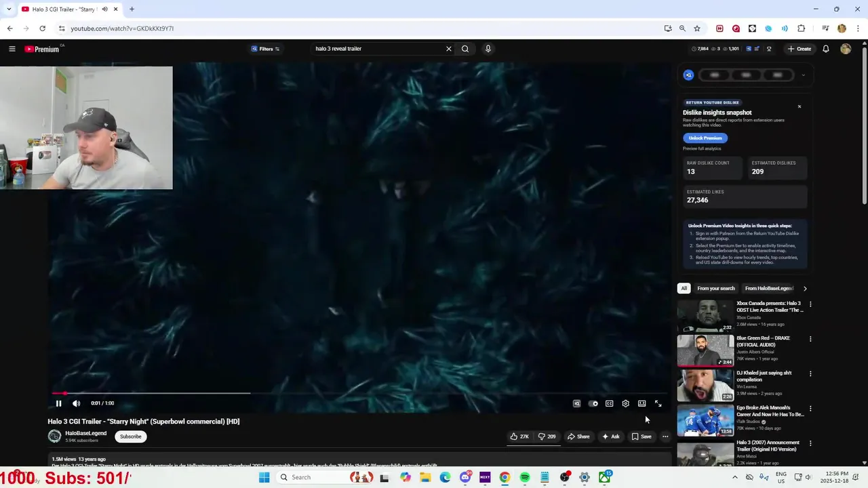Open DJ Khaled compilation thumbnail
The width and height of the screenshot is (868, 488).
tap(705, 385)
